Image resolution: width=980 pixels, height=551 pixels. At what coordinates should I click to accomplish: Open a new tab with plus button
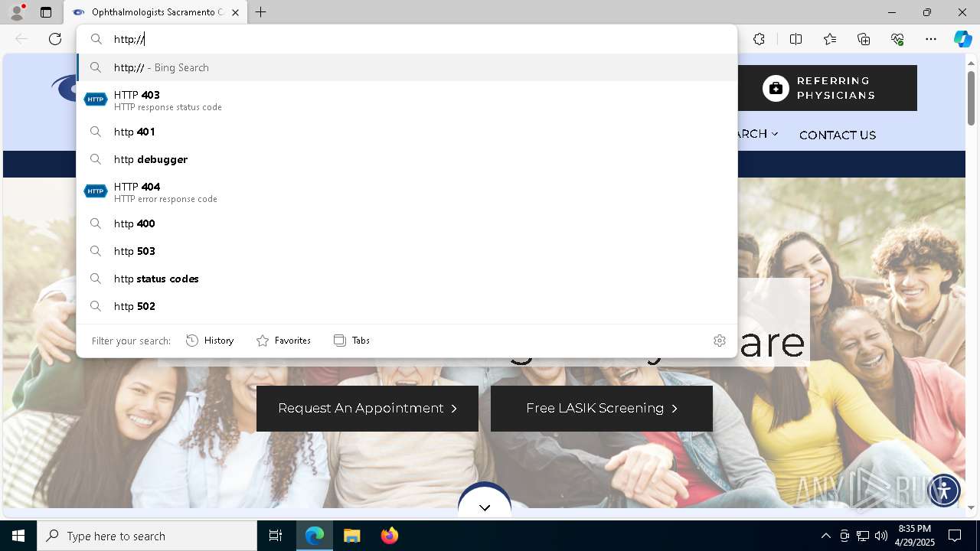(261, 12)
